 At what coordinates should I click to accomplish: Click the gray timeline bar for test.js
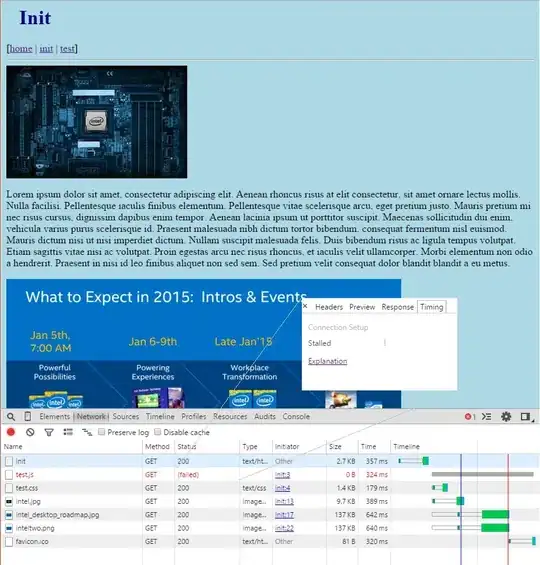[483, 474]
